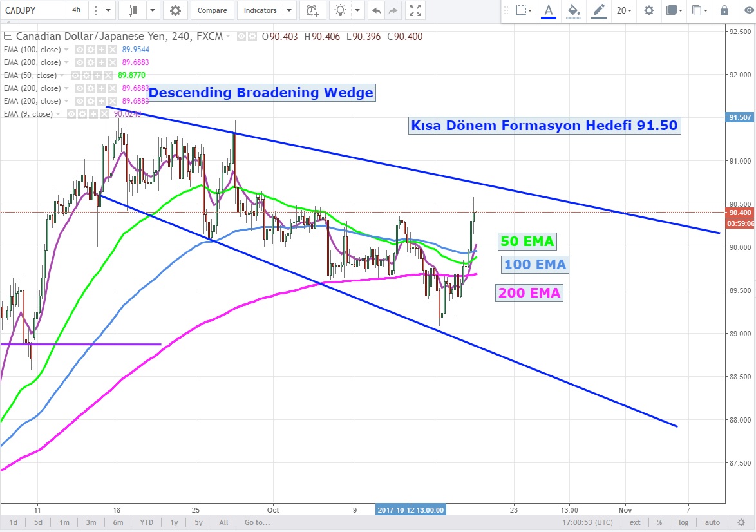Expand the Indicators dropdown arrow

pos(288,10)
